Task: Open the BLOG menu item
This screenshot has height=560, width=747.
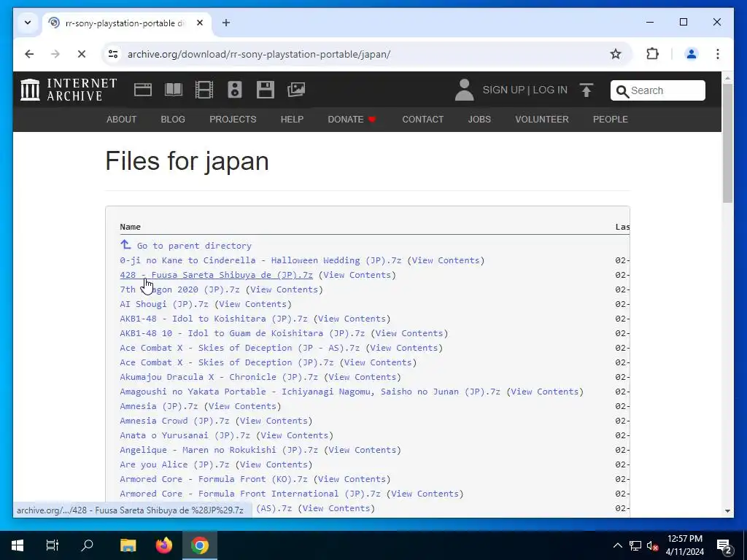Action: click(x=173, y=119)
